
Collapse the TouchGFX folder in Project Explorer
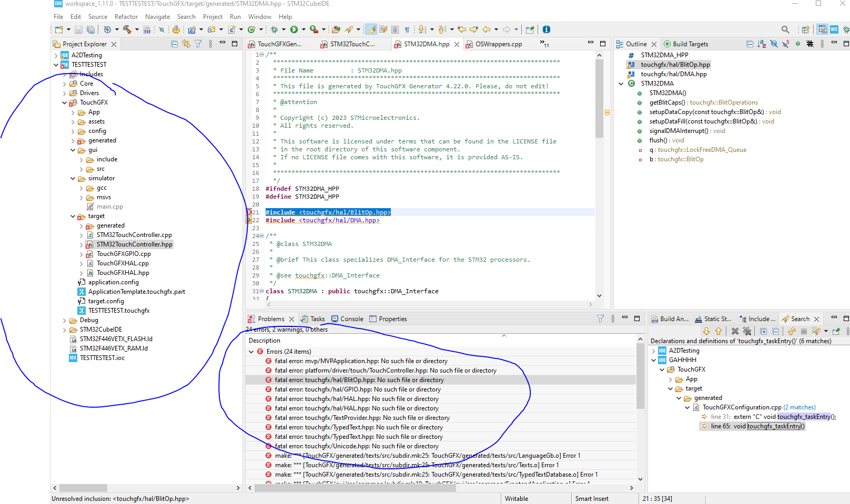coord(65,103)
